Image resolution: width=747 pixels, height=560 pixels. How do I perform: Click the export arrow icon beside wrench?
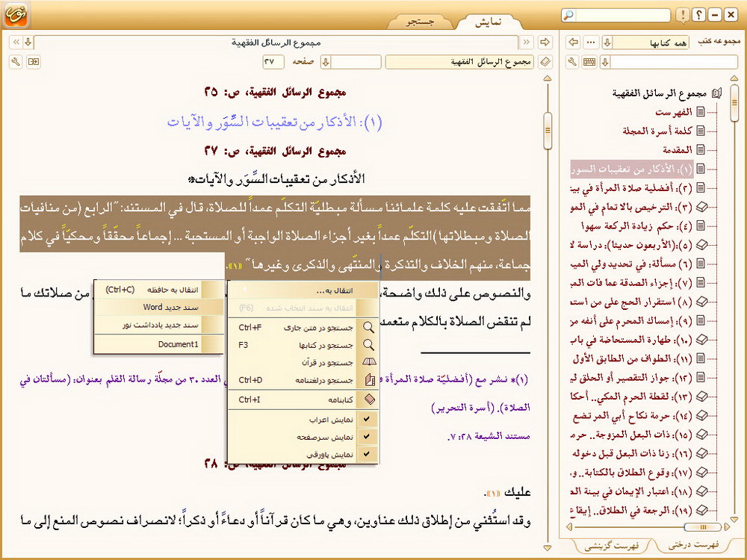34,62
